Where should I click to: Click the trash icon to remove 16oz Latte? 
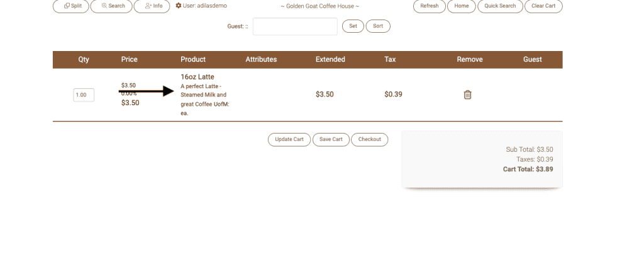(x=467, y=94)
